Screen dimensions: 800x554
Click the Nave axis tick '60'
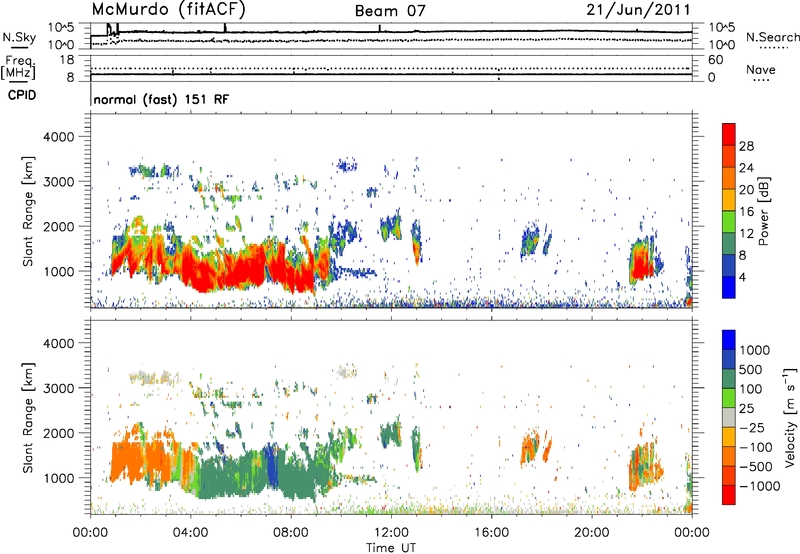pos(715,60)
